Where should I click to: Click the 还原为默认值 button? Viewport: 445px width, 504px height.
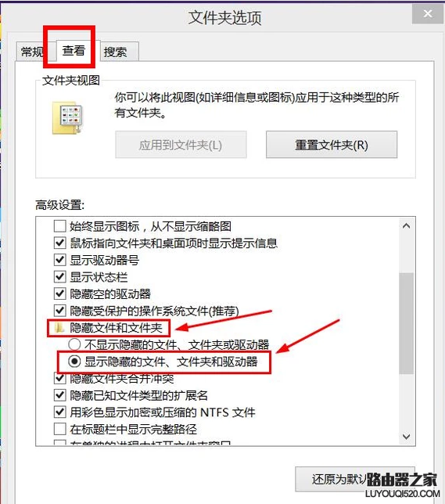(355, 479)
